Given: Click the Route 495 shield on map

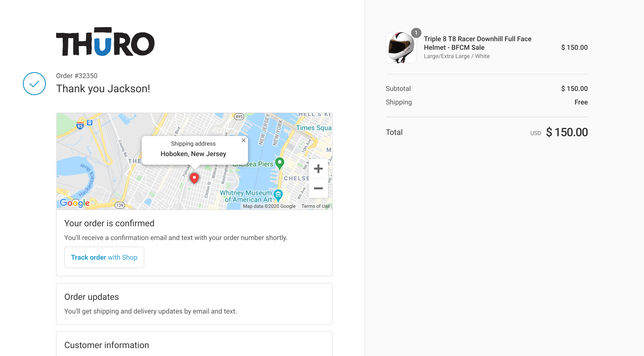Looking at the screenshot, I should tap(239, 116).
